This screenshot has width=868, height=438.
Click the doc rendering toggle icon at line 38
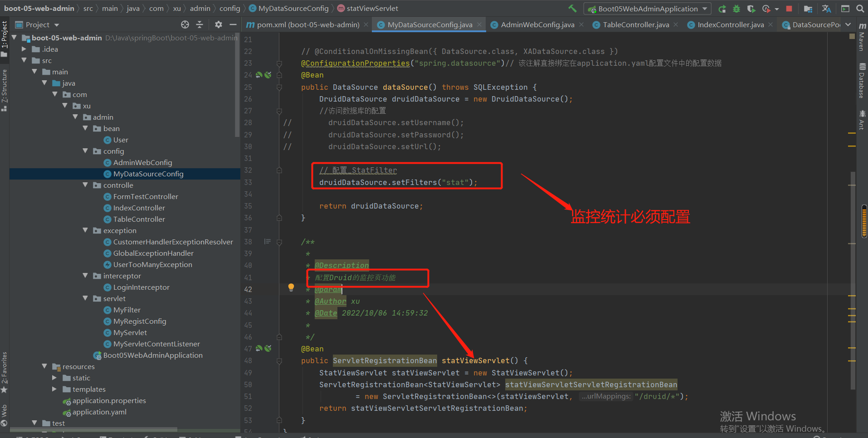pos(268,242)
